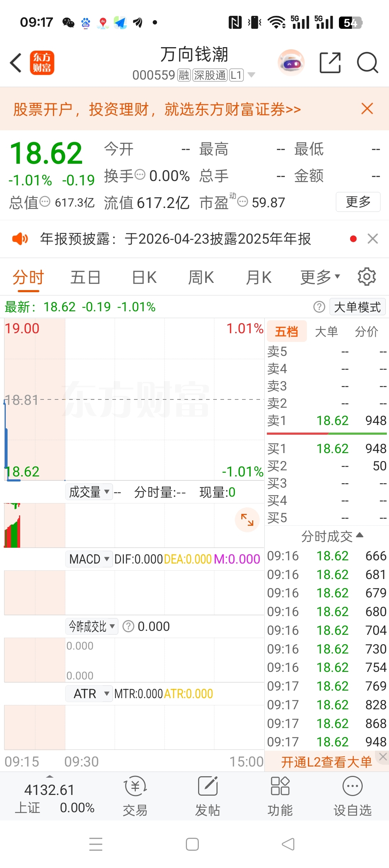Tap Android recent apps menu button
The image size is (389, 868).
[96, 844]
